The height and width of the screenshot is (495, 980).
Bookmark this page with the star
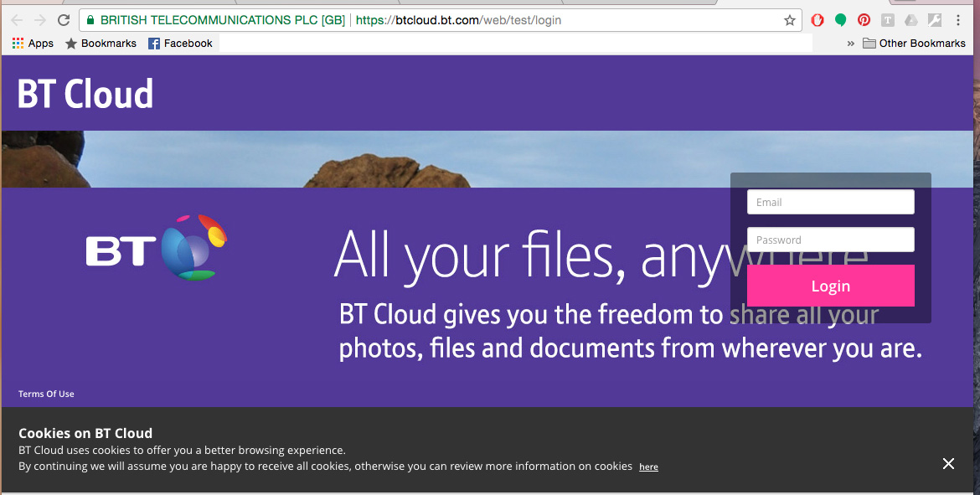789,19
